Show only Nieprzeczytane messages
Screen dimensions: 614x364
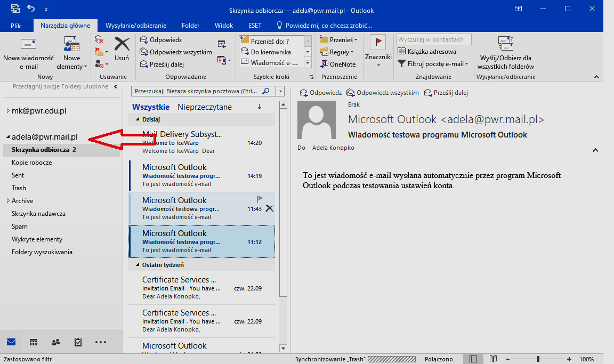click(x=205, y=107)
